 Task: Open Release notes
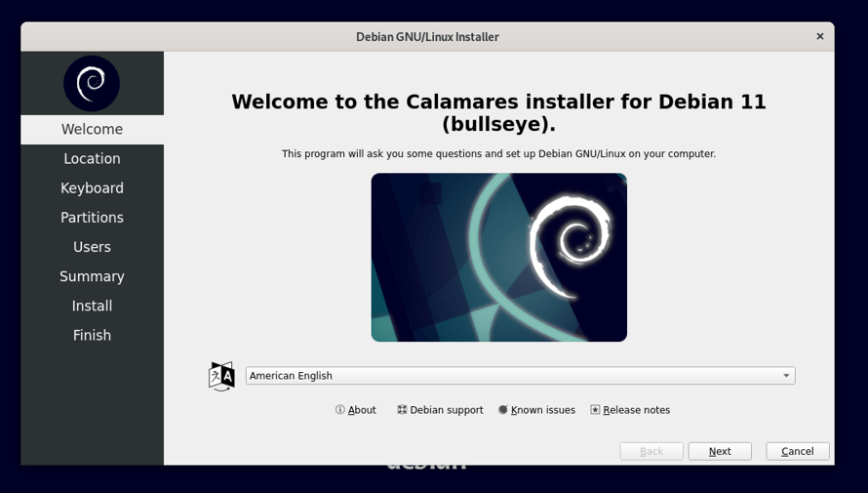(x=630, y=410)
